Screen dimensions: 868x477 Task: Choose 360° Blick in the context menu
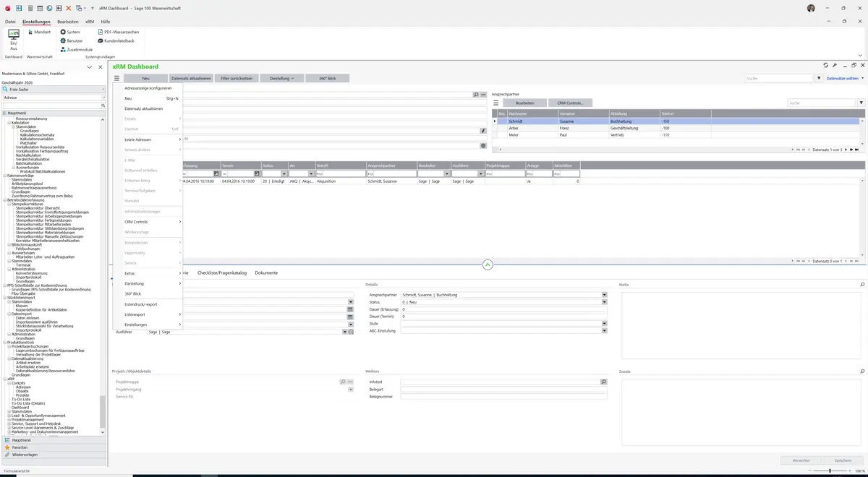tap(148, 294)
